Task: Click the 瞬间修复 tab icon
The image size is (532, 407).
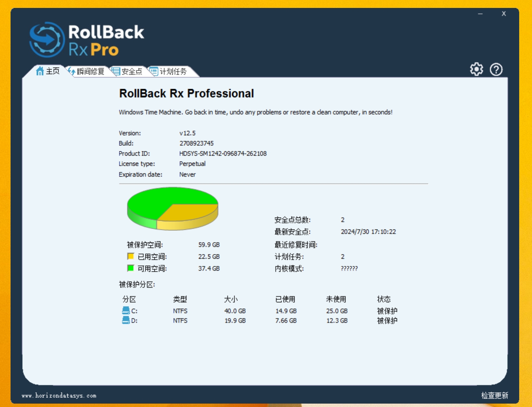Action: (x=71, y=71)
